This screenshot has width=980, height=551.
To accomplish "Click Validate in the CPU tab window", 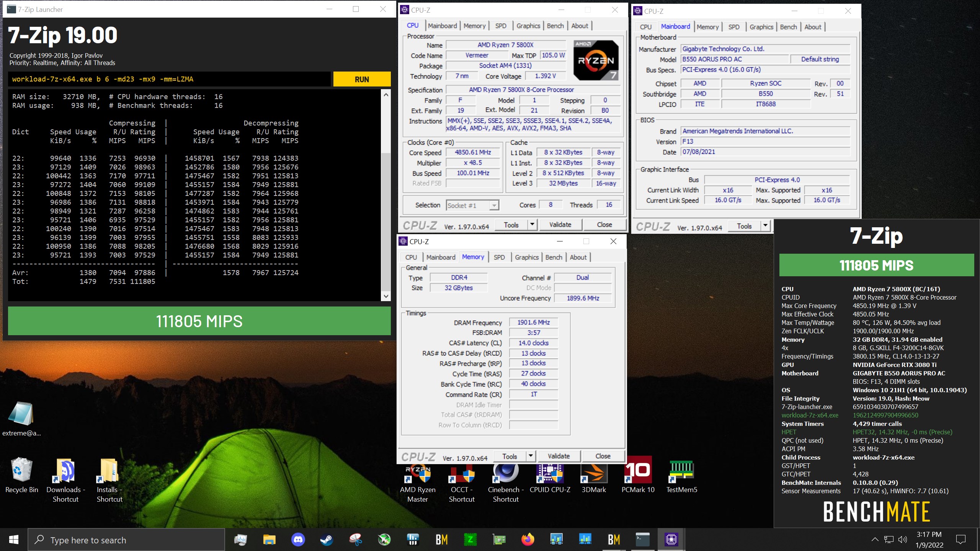I will (x=560, y=225).
